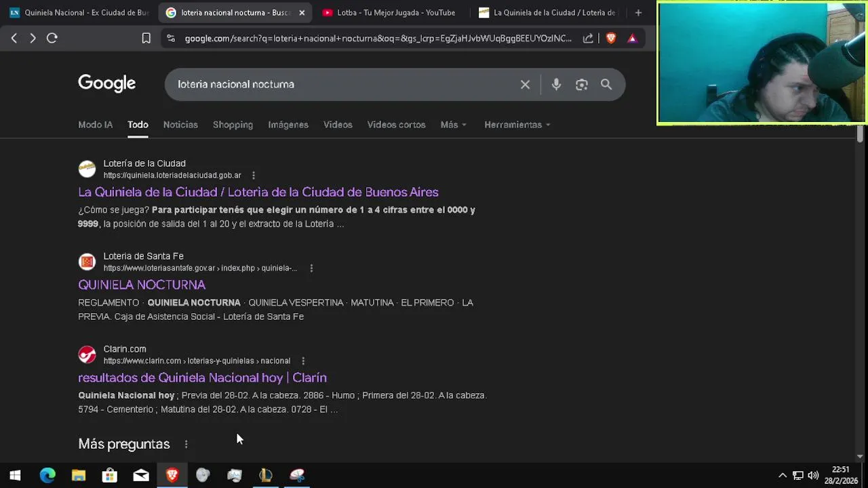Screen dimensions: 868x488
Task: Select the Todo results tab
Action: (x=138, y=125)
